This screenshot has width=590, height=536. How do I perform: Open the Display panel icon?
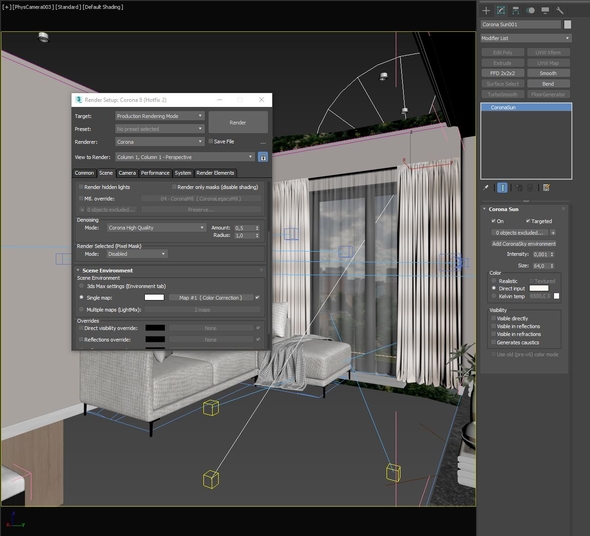545,11
